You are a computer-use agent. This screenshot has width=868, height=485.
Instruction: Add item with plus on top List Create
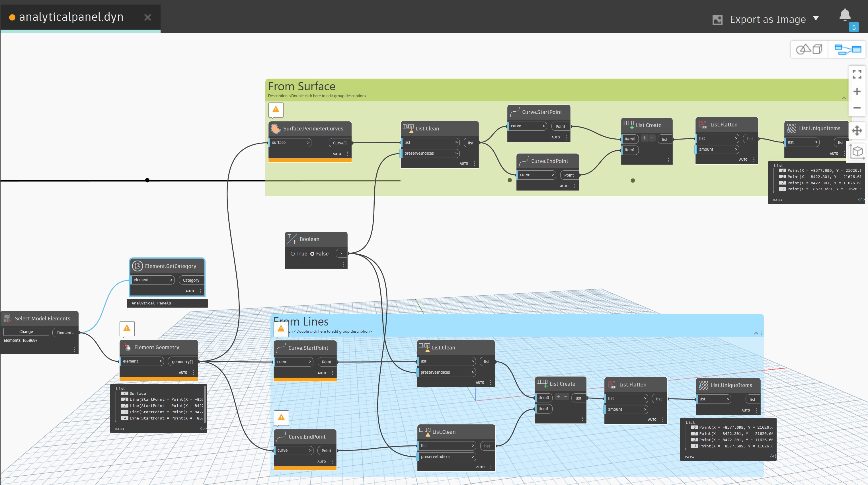tap(644, 138)
